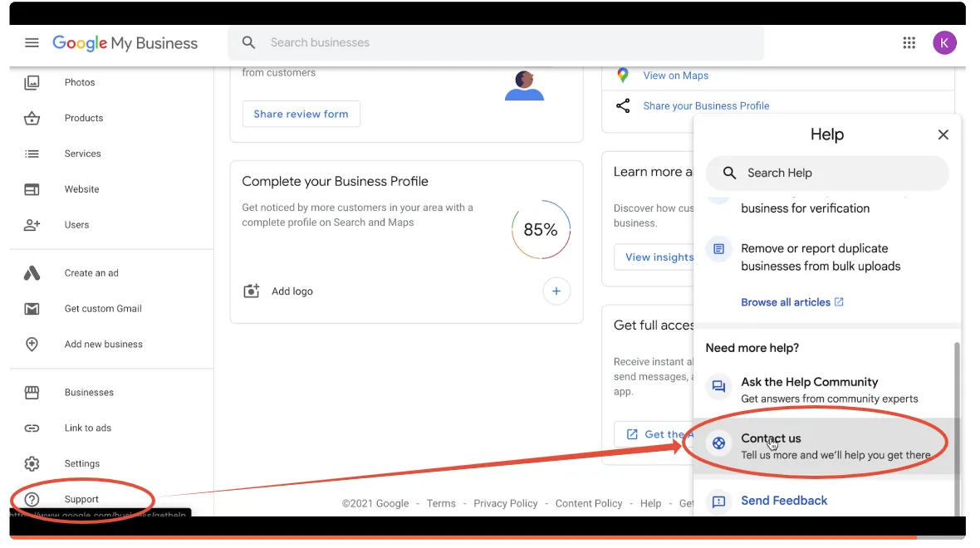980x548 pixels.
Task: Go to Website in the sidebar
Action: (x=82, y=189)
